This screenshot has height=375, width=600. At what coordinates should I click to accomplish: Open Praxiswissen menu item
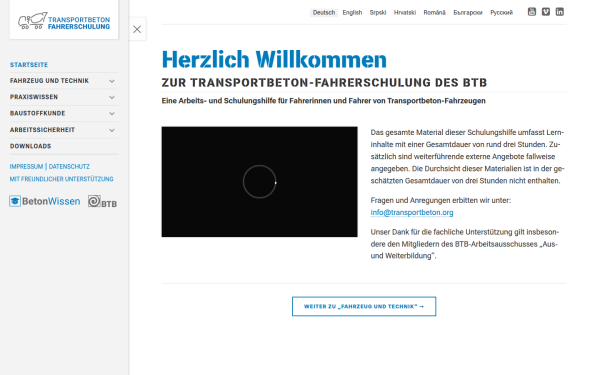pyautogui.click(x=34, y=97)
